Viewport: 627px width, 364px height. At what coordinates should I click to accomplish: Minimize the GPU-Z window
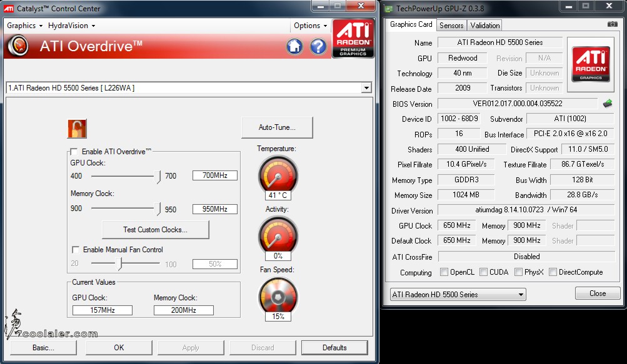tap(569, 6)
